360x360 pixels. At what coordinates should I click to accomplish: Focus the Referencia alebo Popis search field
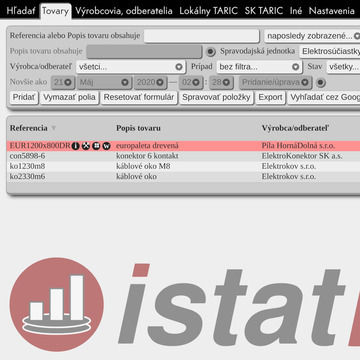[202, 36]
